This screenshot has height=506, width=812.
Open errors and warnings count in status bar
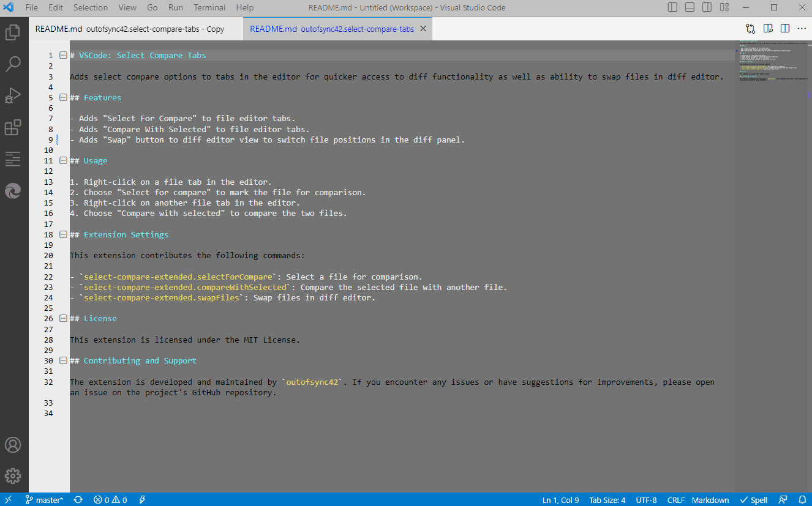pyautogui.click(x=110, y=500)
